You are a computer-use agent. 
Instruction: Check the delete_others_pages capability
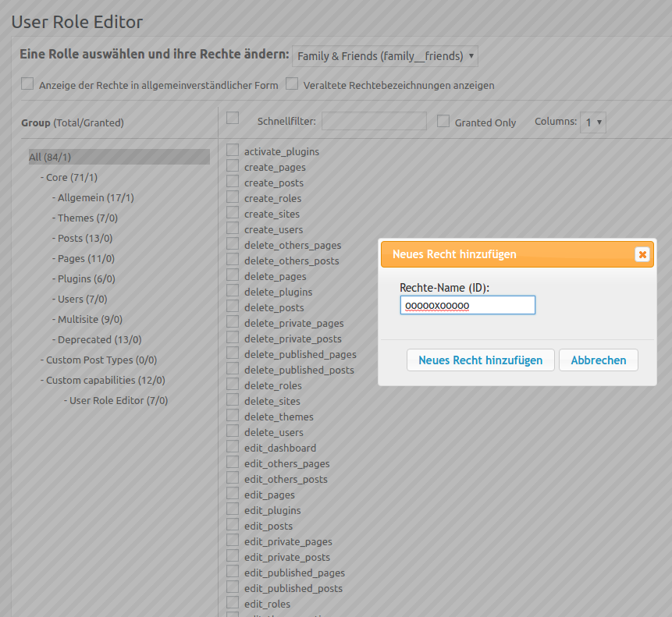233,243
